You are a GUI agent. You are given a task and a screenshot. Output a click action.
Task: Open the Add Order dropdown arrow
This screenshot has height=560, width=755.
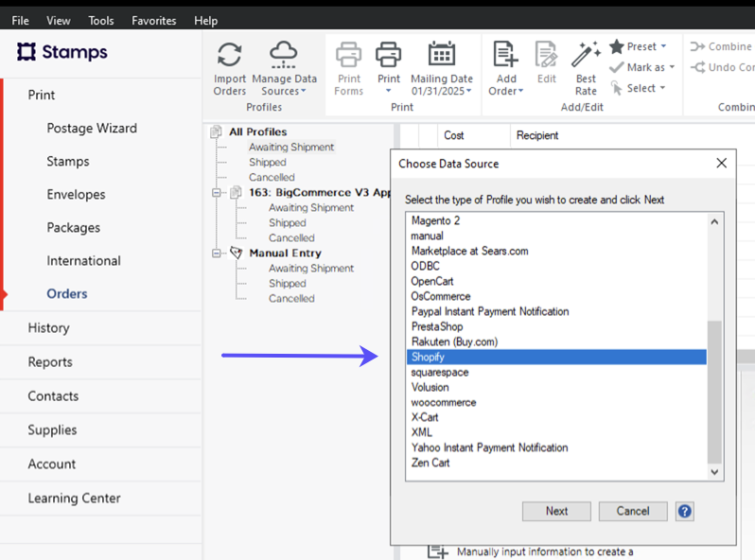click(x=520, y=91)
